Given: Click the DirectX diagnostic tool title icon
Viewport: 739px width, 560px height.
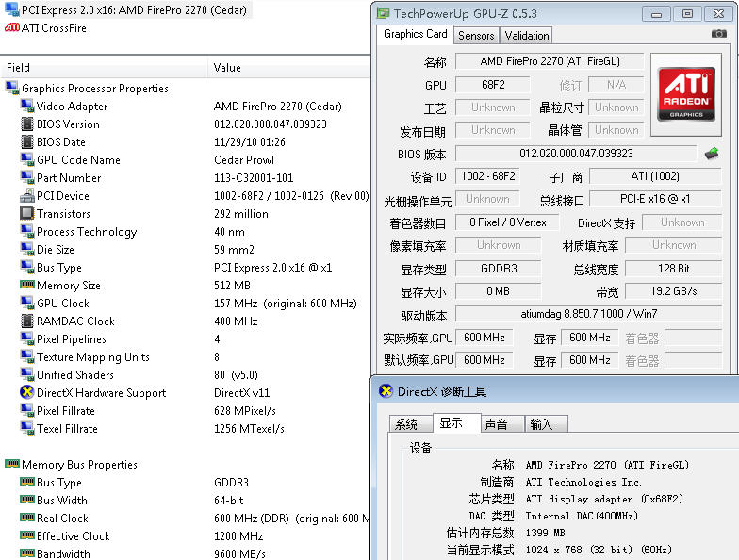Looking at the screenshot, I should point(386,391).
